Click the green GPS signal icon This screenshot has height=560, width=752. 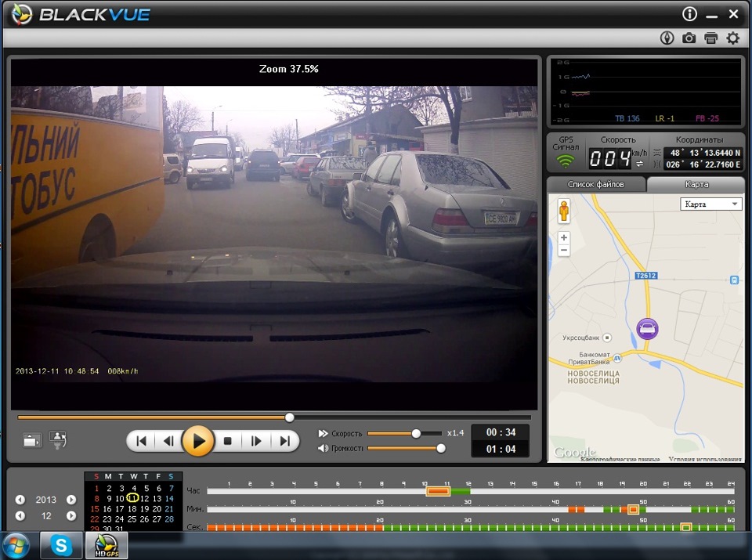tap(566, 161)
